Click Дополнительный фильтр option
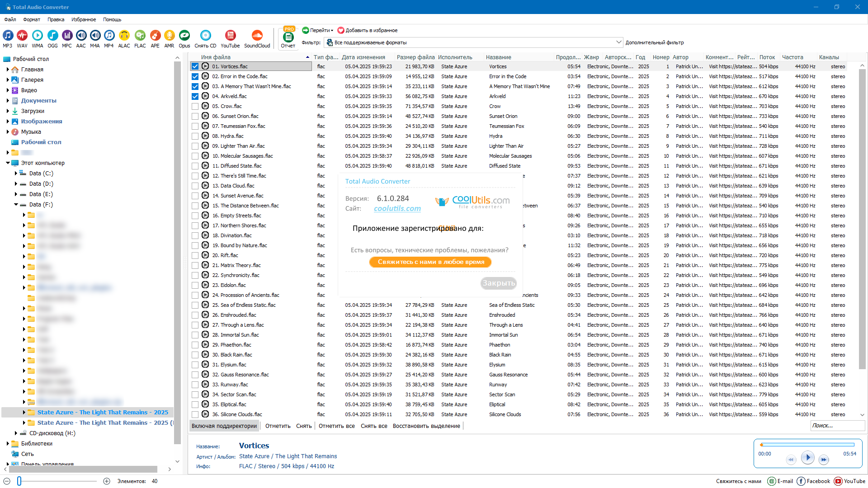 tap(654, 42)
